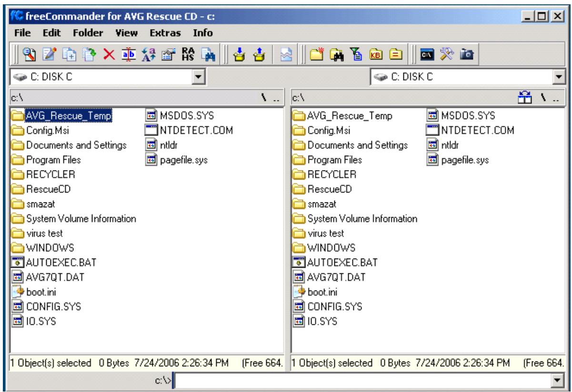Screen dimensions: 572x392
Task: Select Documents and Settings in left panel
Action: pos(69,145)
